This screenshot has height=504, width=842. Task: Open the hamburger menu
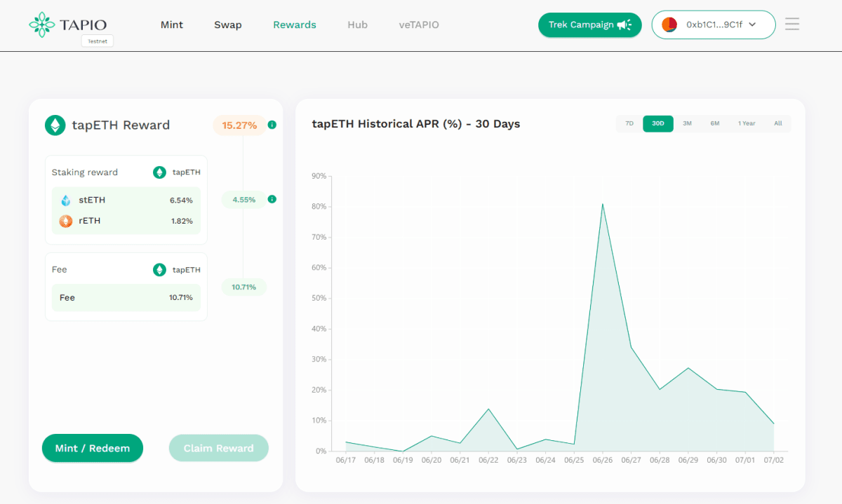tap(792, 24)
